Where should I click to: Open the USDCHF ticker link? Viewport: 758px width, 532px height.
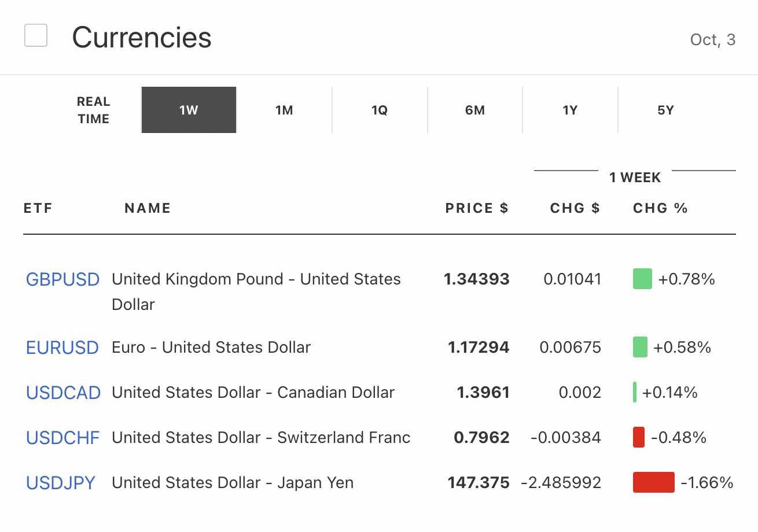click(62, 438)
